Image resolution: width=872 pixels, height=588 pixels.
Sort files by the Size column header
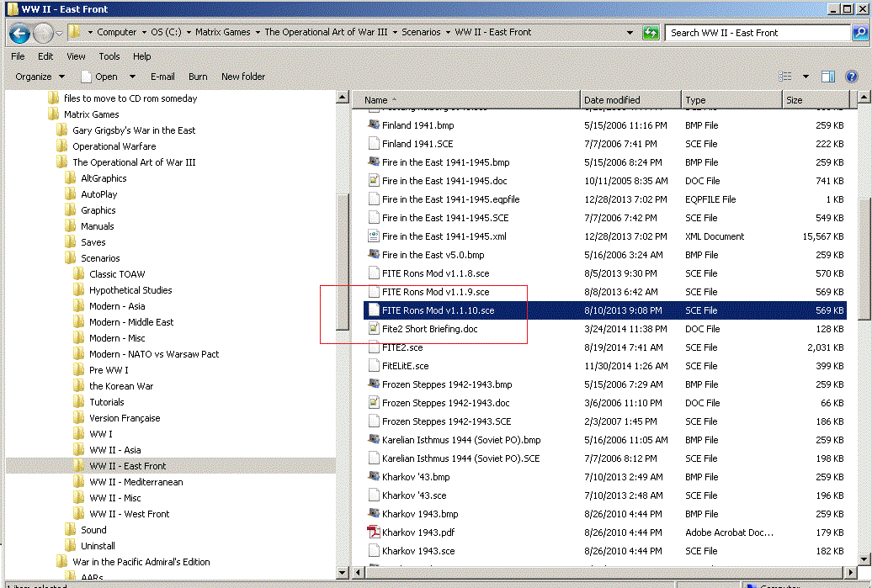click(x=816, y=100)
